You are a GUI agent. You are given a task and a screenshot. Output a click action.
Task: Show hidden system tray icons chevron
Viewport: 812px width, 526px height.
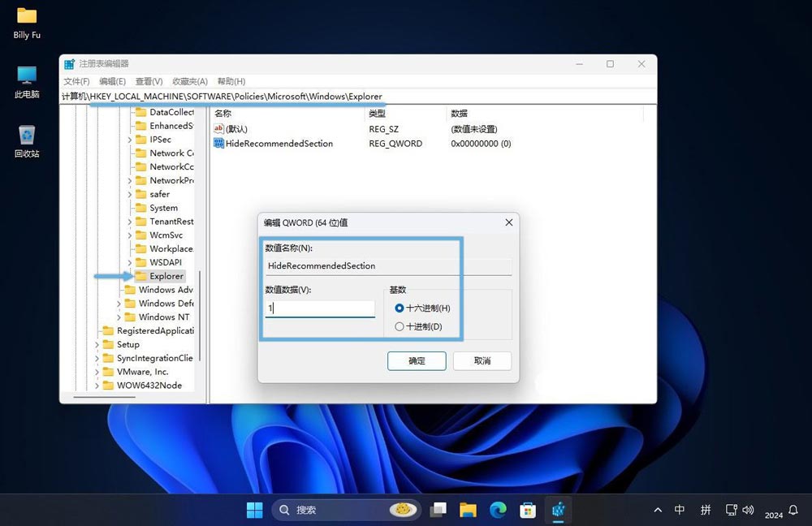[x=657, y=511]
